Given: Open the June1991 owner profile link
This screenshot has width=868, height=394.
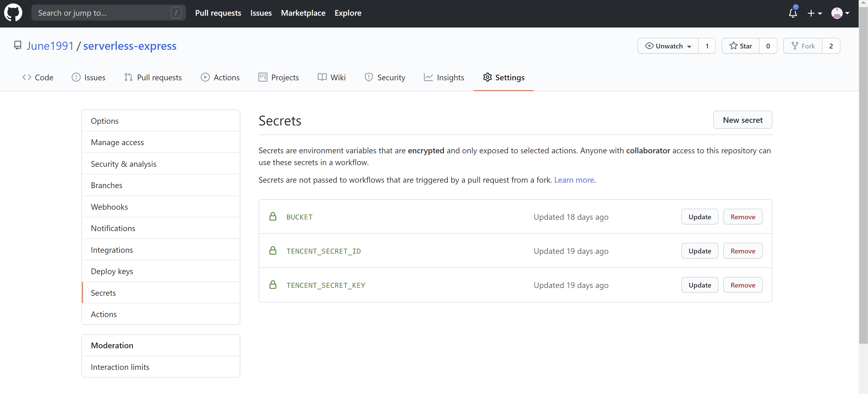Looking at the screenshot, I should click(50, 45).
